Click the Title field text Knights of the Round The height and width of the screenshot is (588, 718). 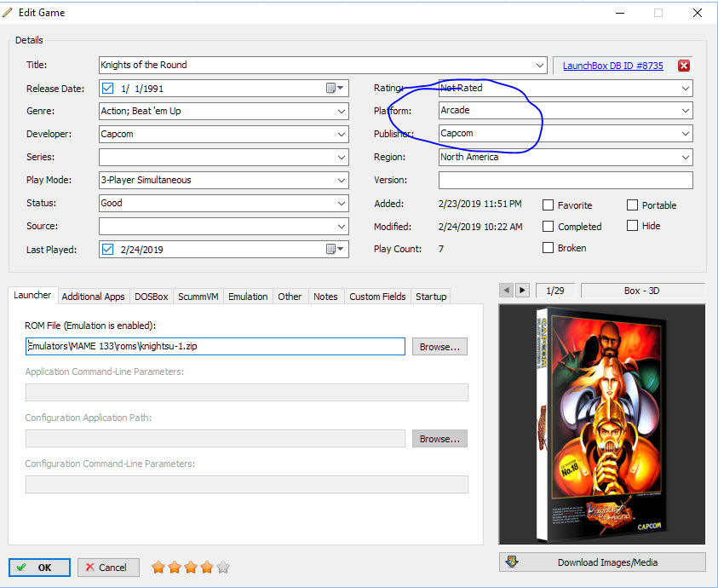coord(144,65)
